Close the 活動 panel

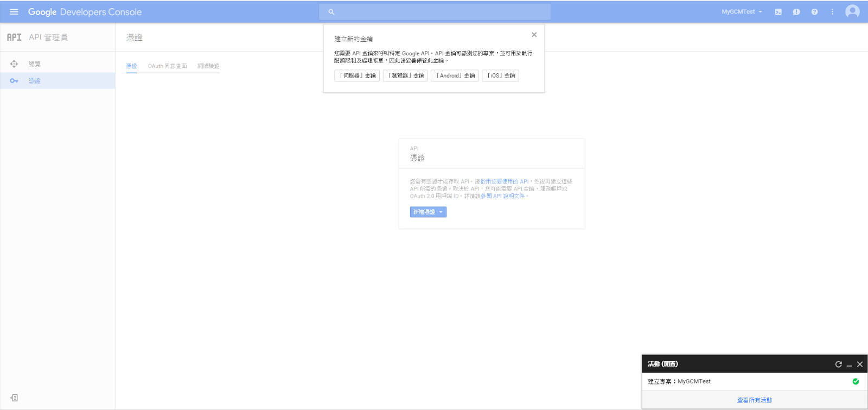click(860, 364)
